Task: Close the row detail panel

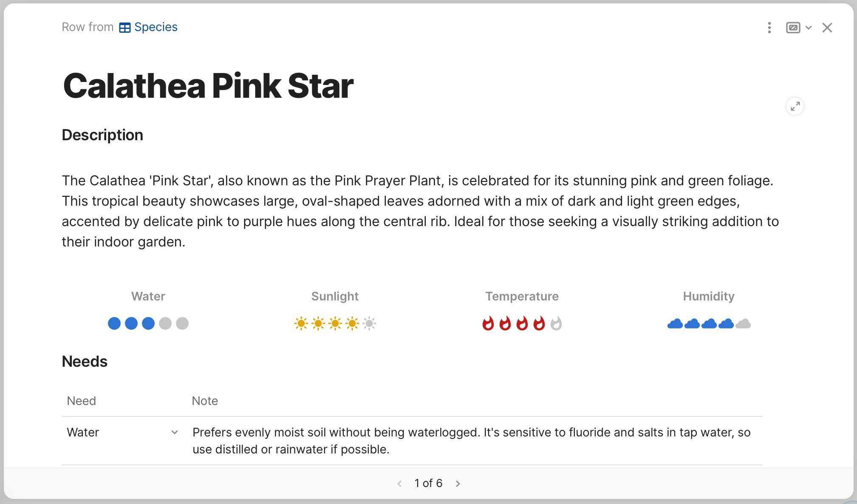Action: point(827,28)
